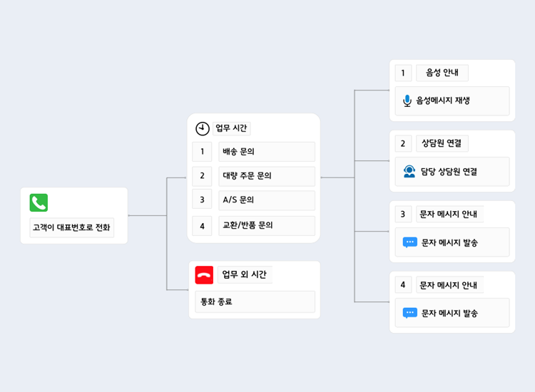The image size is (535, 392).
Task: Select the 대량 주문 문의 option
Action: (x=267, y=176)
